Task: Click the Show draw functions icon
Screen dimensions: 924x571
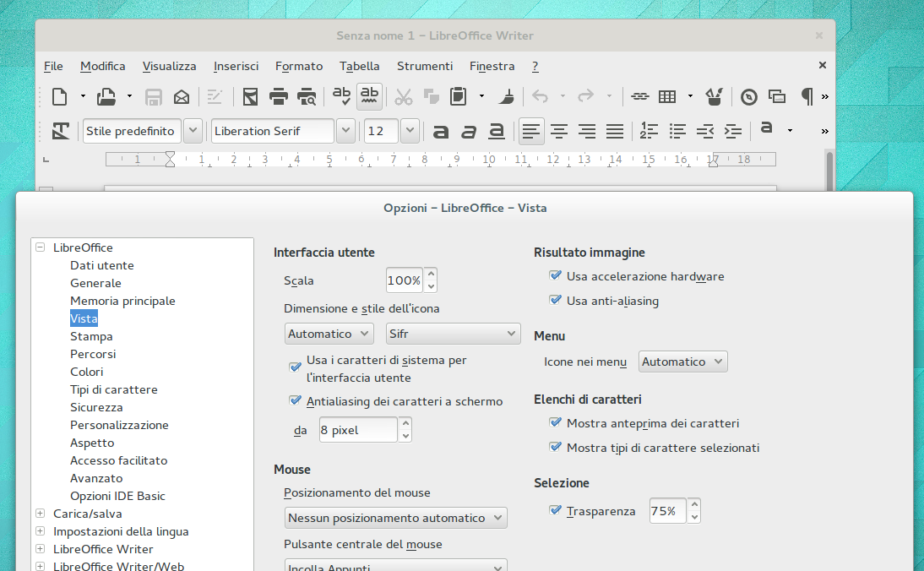Action: 715,96
